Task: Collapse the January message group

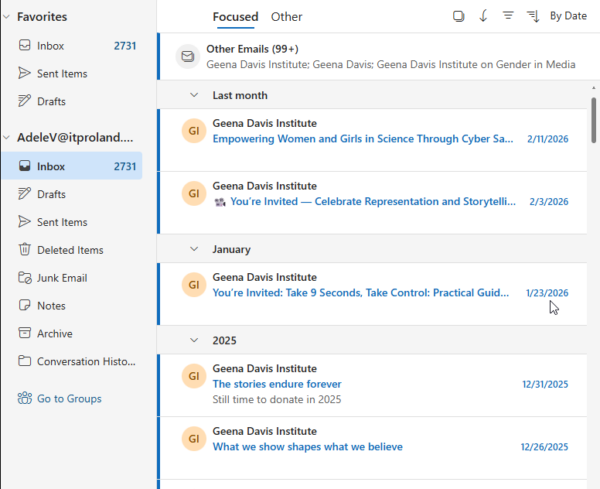Action: coord(194,249)
